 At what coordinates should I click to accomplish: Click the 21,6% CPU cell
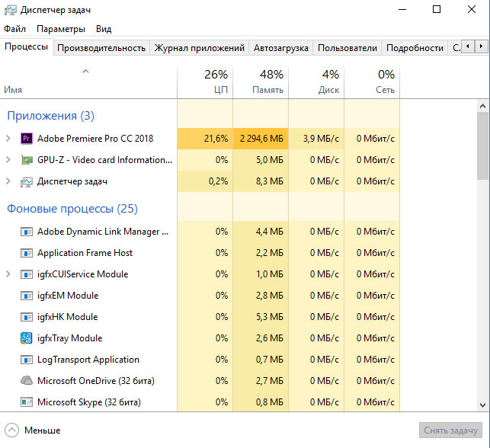tap(205, 139)
